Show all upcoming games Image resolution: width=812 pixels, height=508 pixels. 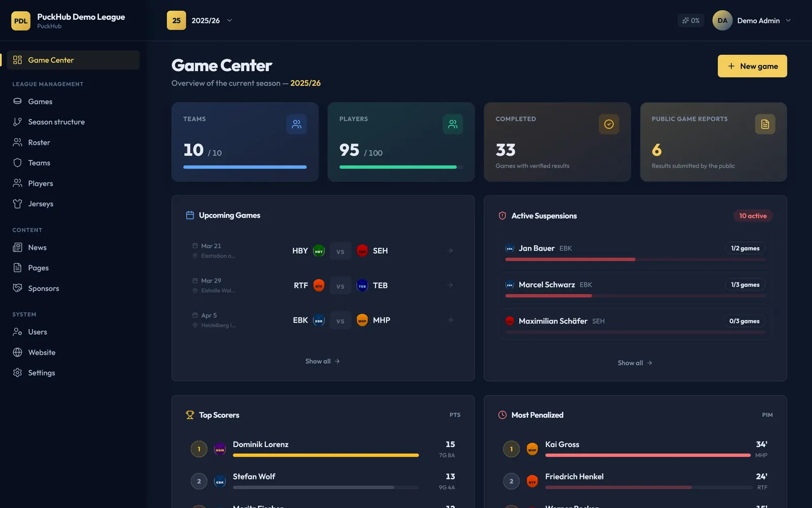[323, 361]
